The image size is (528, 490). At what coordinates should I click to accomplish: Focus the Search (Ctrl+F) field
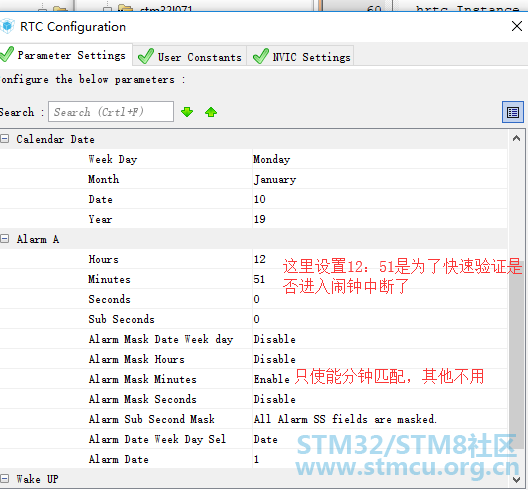(111, 111)
